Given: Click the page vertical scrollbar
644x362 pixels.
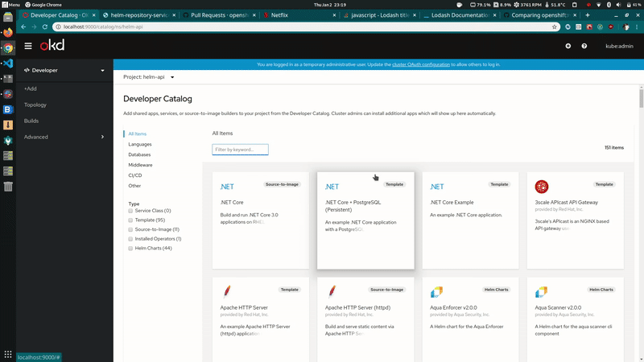Looking at the screenshot, I should (641, 98).
